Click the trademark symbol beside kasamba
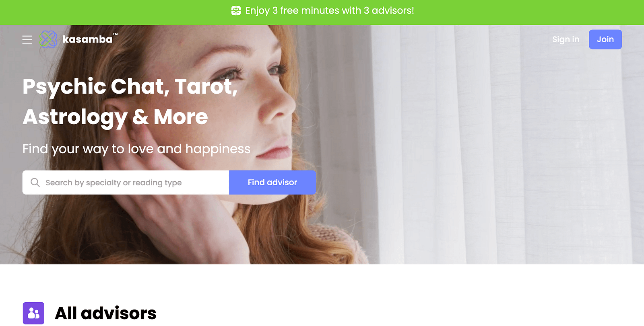The width and height of the screenshot is (644, 326). click(x=116, y=34)
